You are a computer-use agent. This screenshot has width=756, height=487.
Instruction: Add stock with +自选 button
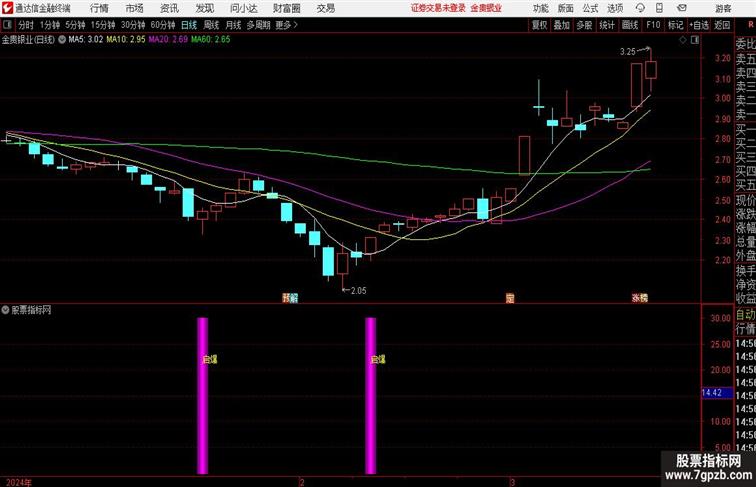[699, 25]
